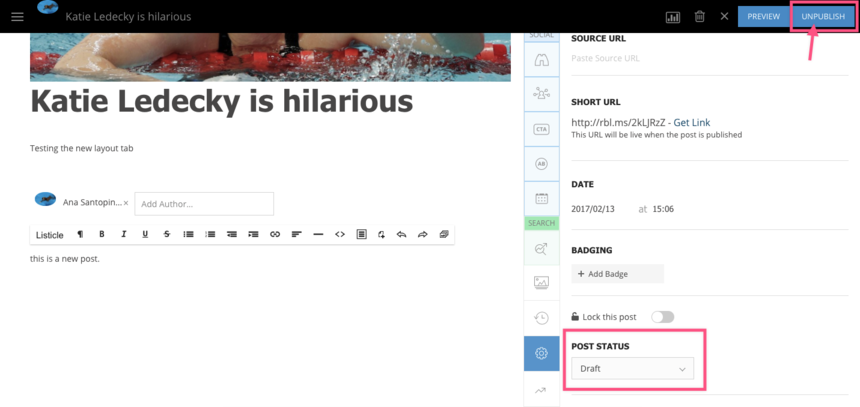
Task: Insert a link with the chain icon
Action: [275, 234]
